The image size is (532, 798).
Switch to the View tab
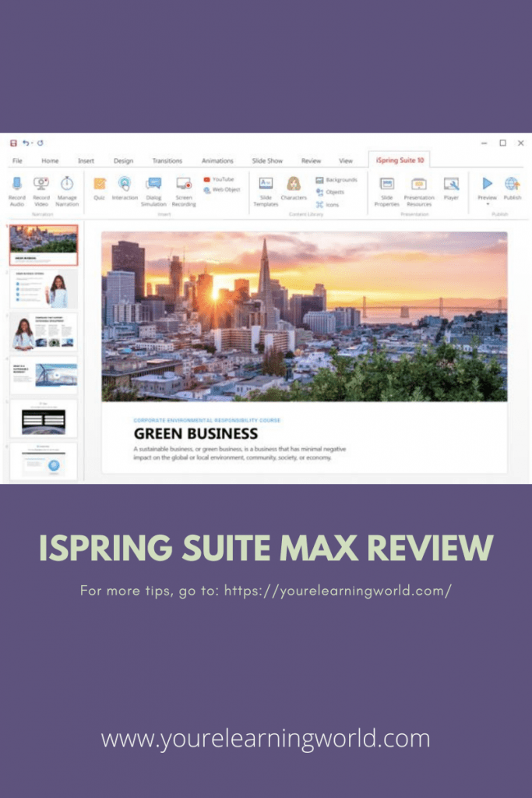[x=346, y=161]
